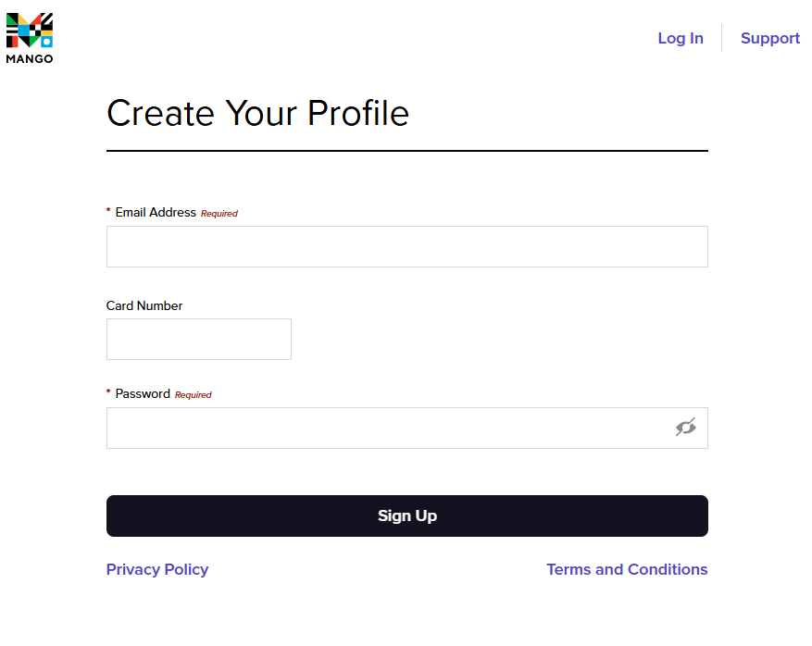The image size is (812, 646).
Task: Go to the Support link
Action: pos(769,38)
